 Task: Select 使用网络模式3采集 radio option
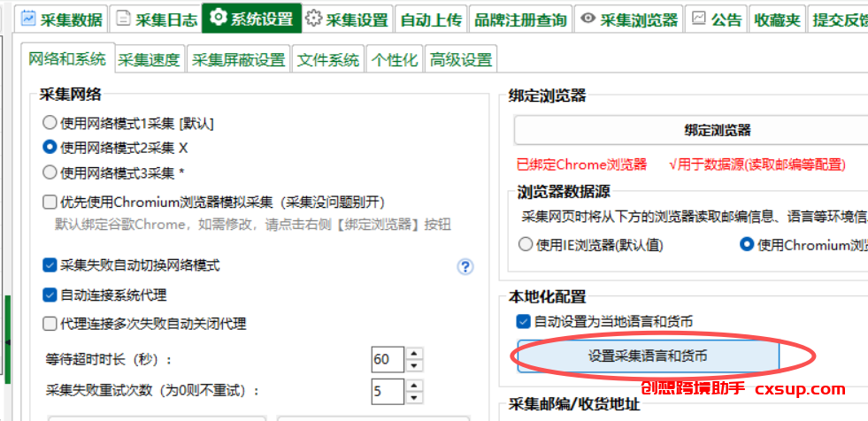(50, 172)
